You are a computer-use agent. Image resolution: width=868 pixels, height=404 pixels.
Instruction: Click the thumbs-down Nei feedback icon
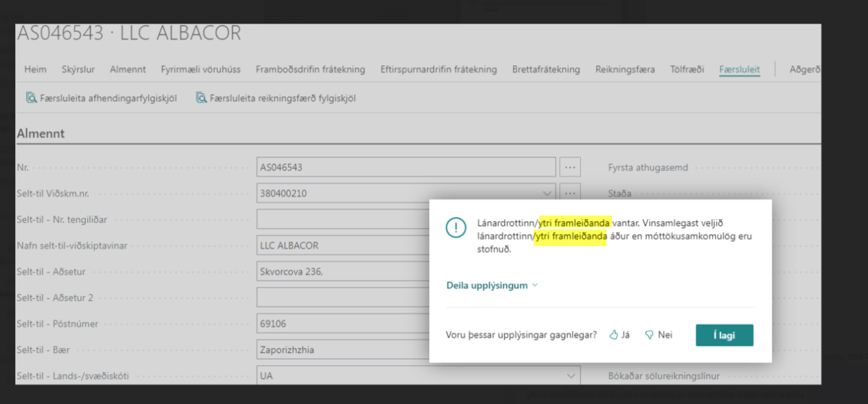pos(649,335)
